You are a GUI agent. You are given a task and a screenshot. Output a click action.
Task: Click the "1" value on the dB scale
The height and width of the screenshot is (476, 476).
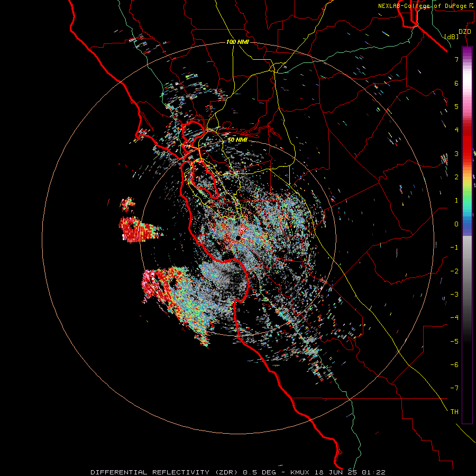456,200
